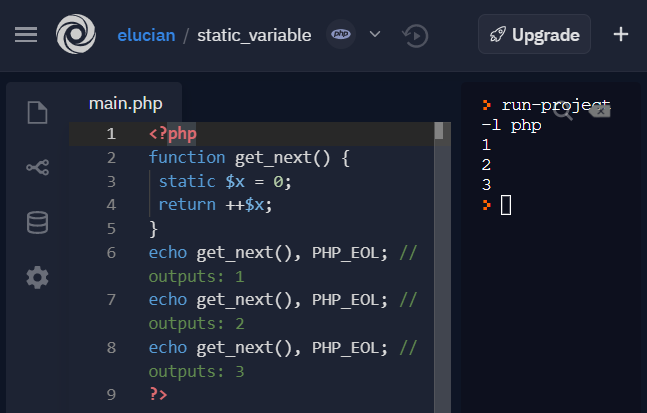
Task: Click the console search magnifier icon
Action: [563, 113]
